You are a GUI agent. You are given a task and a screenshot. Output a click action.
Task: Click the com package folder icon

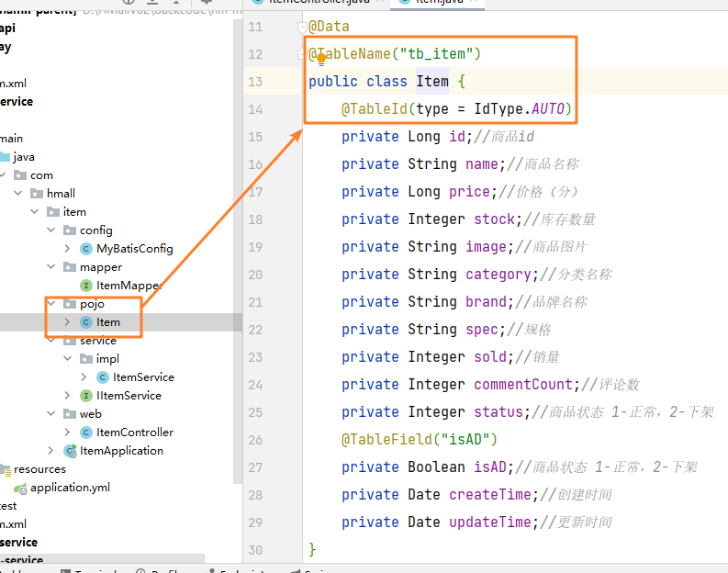tap(20, 175)
